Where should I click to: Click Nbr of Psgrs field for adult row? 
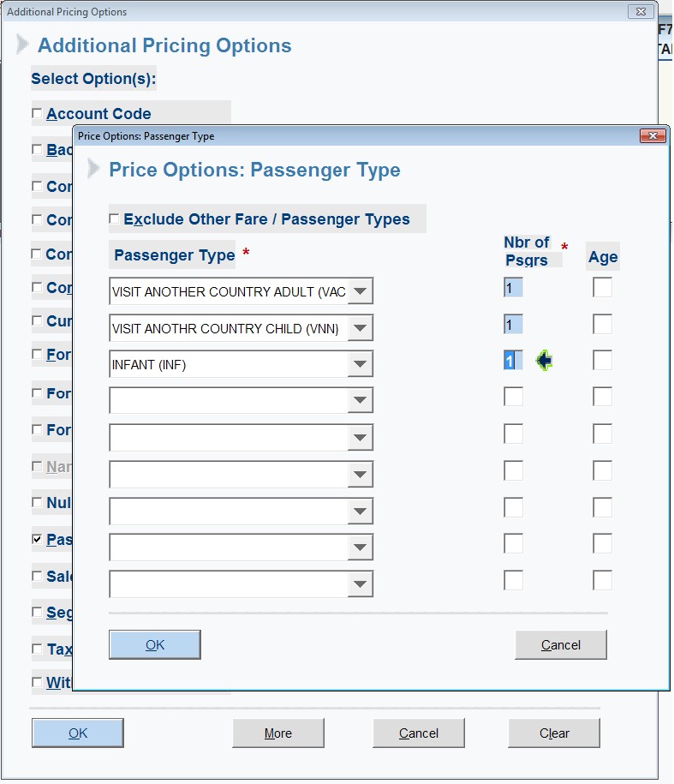tap(513, 288)
